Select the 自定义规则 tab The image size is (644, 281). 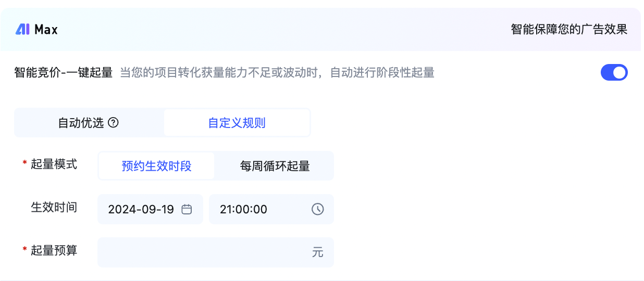tap(237, 123)
